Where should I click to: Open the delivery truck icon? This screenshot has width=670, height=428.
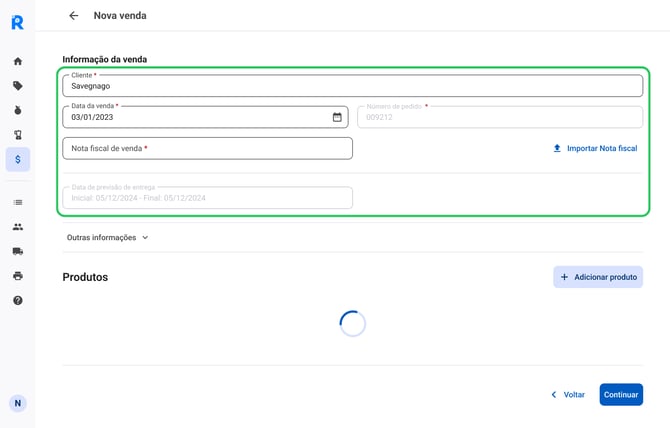click(x=18, y=251)
